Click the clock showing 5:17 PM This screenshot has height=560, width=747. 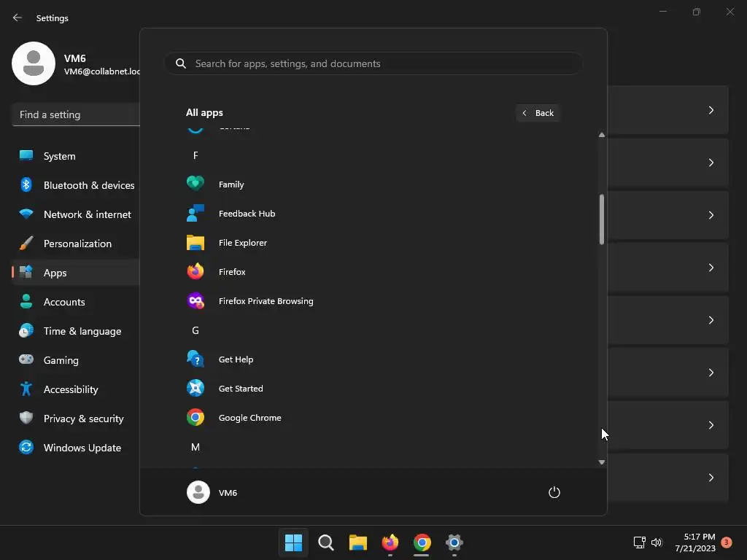[x=695, y=542]
